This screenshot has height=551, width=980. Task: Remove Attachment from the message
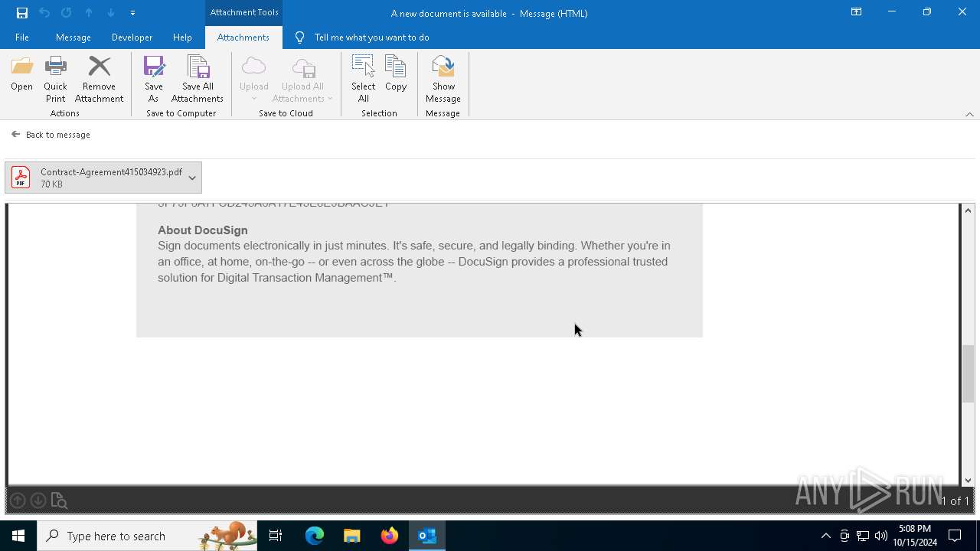coord(99,80)
